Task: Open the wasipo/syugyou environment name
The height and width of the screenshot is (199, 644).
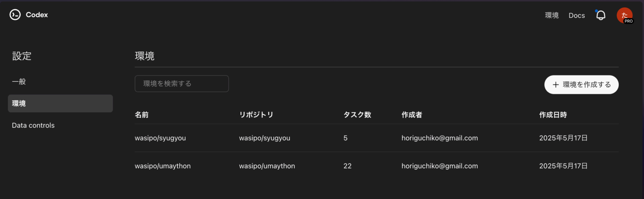Action: pyautogui.click(x=160, y=138)
